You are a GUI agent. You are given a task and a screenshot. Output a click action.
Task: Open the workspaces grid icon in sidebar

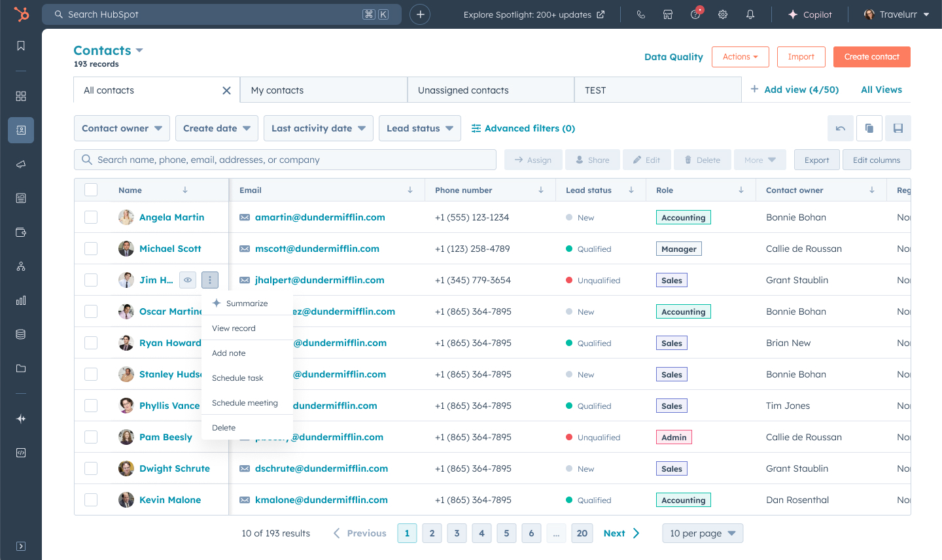[21, 96]
